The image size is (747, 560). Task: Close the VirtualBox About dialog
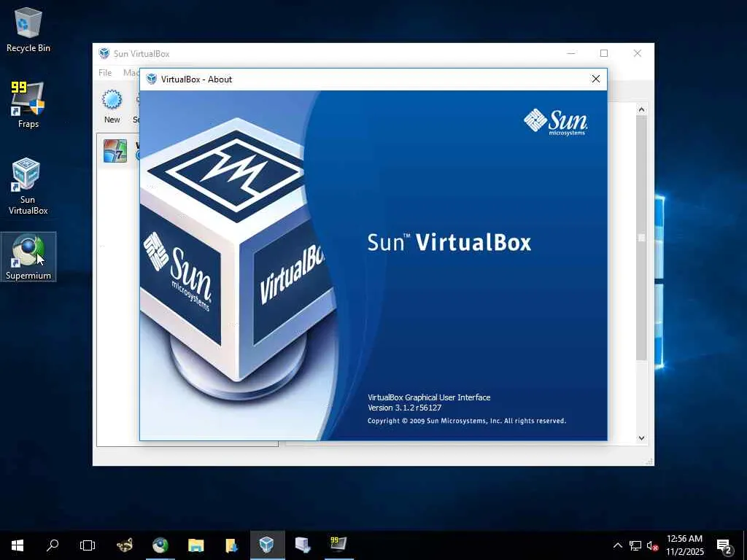pos(595,79)
